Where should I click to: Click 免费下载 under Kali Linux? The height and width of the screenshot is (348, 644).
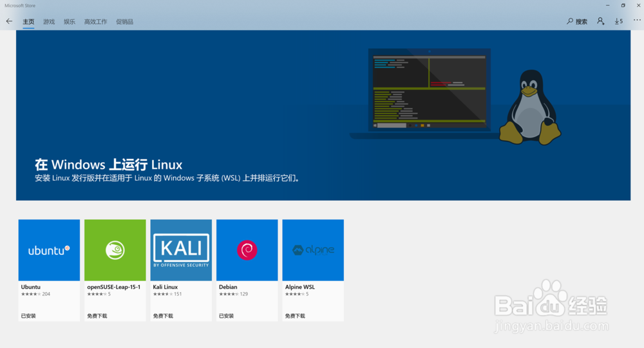pyautogui.click(x=163, y=316)
